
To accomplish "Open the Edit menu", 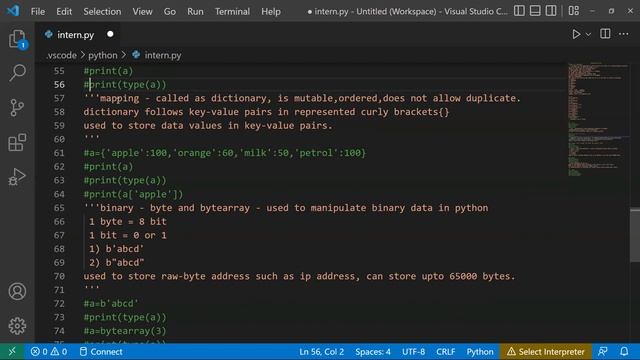I will 64,11.
